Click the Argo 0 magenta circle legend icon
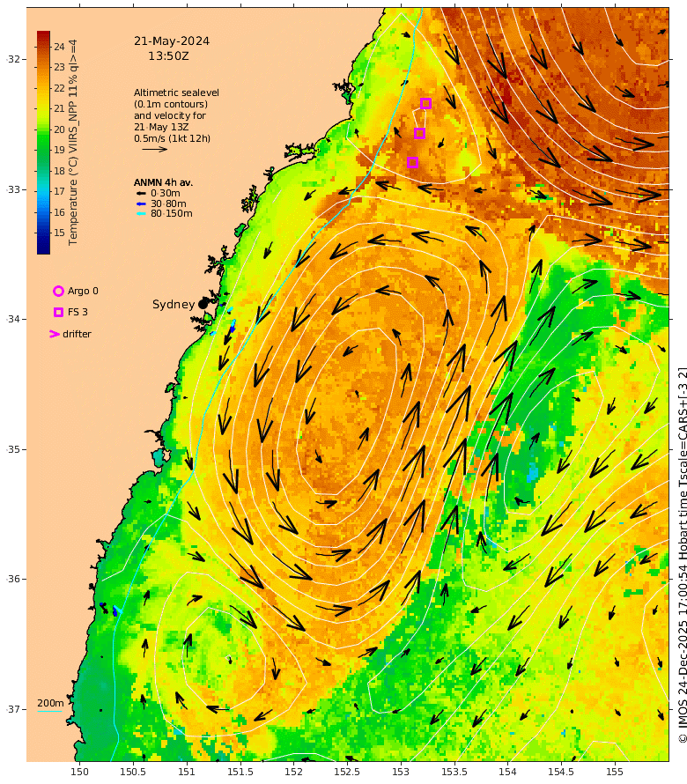 (58, 291)
